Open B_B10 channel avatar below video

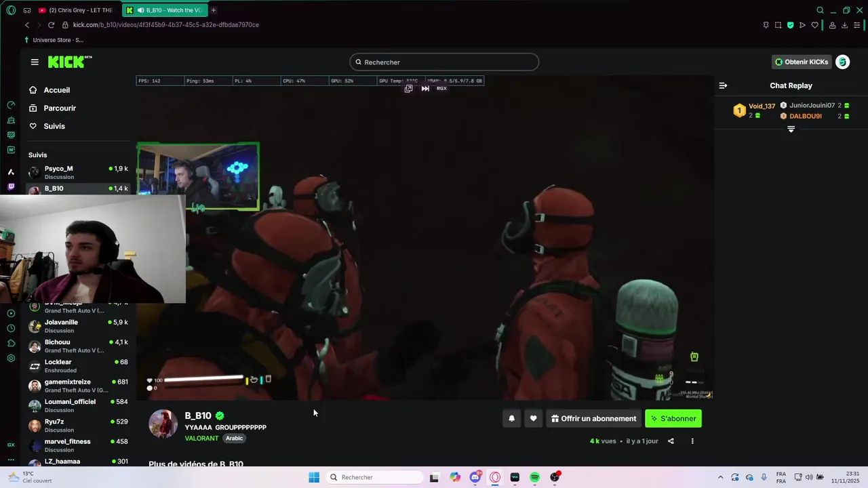(x=163, y=424)
